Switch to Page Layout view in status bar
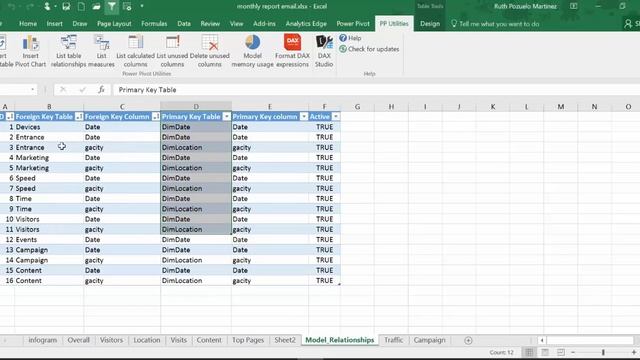The image size is (640, 360). [x=545, y=352]
